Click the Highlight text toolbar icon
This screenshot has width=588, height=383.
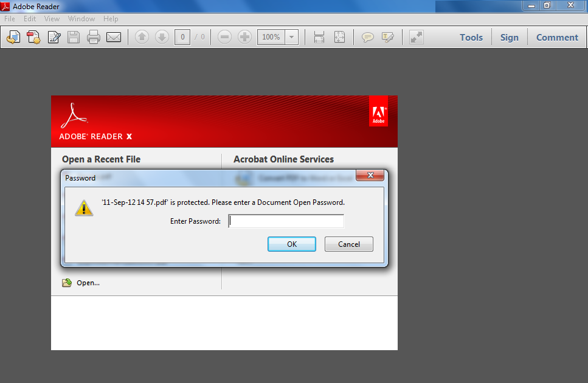[x=388, y=37]
